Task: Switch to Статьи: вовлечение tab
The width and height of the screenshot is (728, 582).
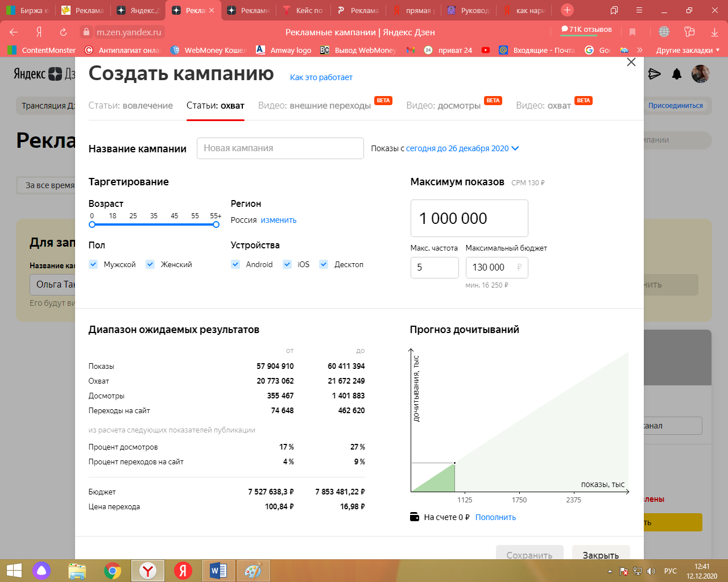Action: (131, 106)
